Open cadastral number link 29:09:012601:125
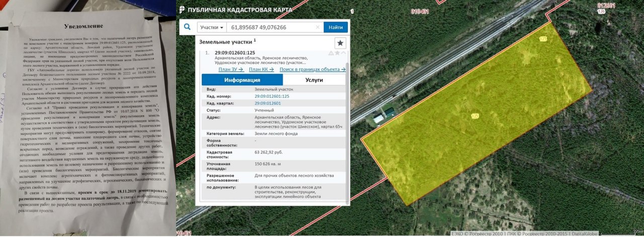The height and width of the screenshot is (237, 644). pyautogui.click(x=272, y=96)
